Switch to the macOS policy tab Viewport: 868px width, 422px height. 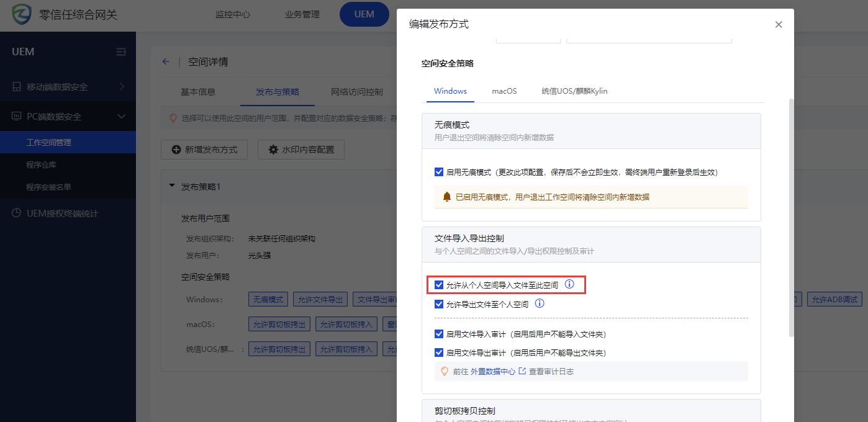[x=504, y=91]
